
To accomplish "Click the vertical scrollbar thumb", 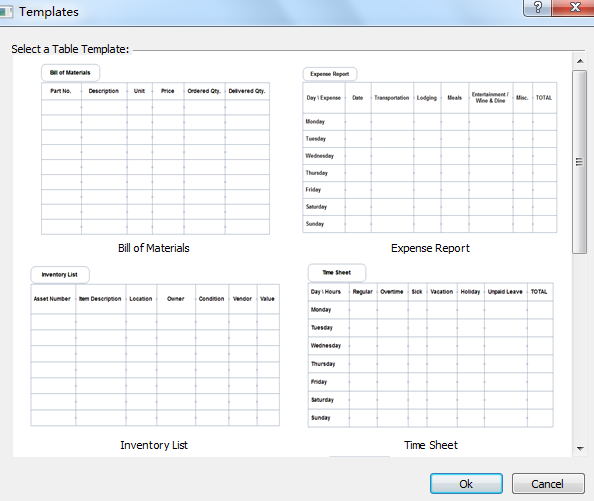I will [x=580, y=162].
